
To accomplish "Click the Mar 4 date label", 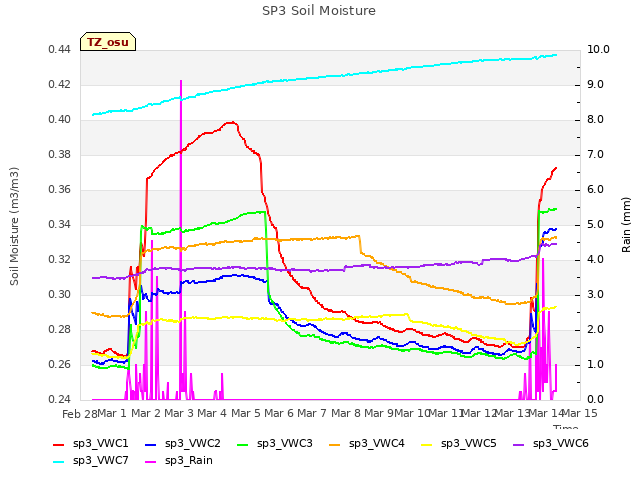I will pyautogui.click(x=212, y=413).
